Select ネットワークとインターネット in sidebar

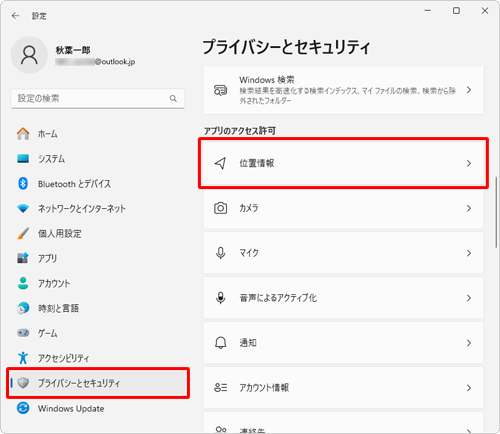pos(98,209)
